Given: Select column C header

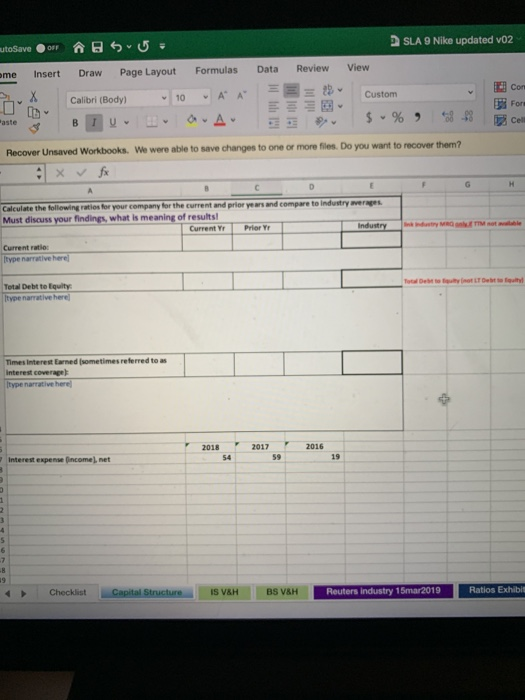Looking at the screenshot, I should point(257,188).
